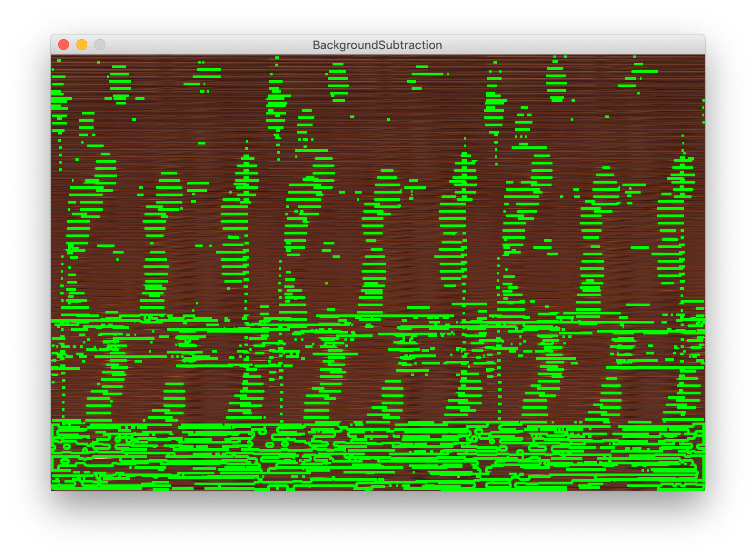Minimize the BackgroundSubtraction window
The width and height of the screenshot is (756, 558).
coord(82,45)
